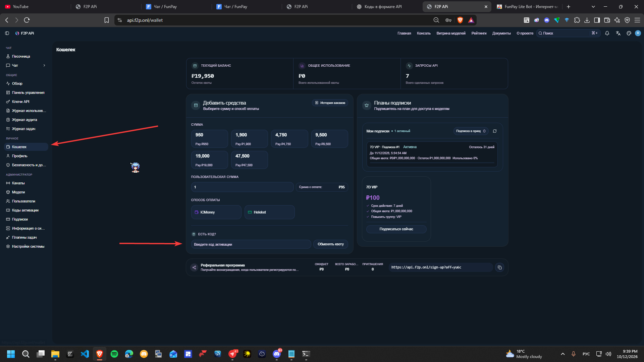Screen dimensions: 644x362
Task: Reload the page
Action: coord(27,20)
